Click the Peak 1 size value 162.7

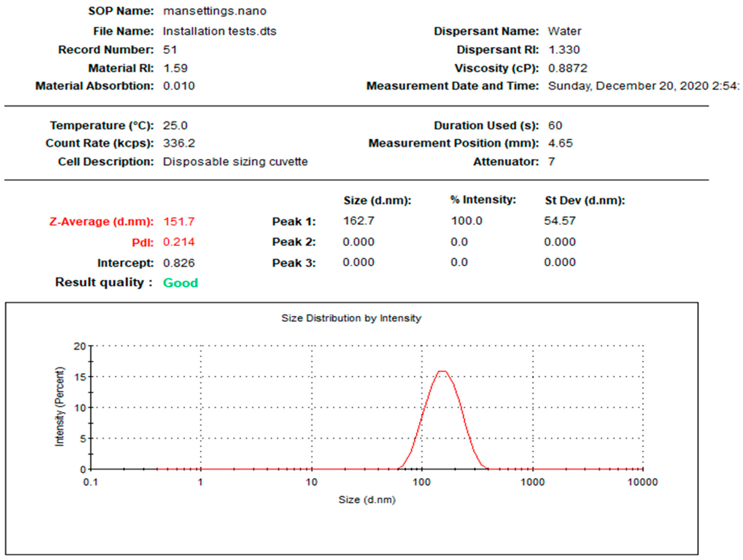click(x=358, y=221)
